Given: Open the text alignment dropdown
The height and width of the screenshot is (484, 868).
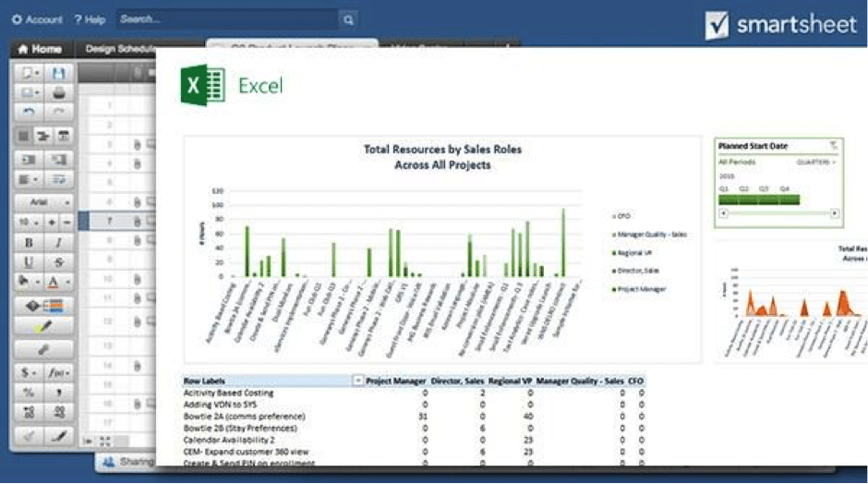Looking at the screenshot, I should point(29,179).
